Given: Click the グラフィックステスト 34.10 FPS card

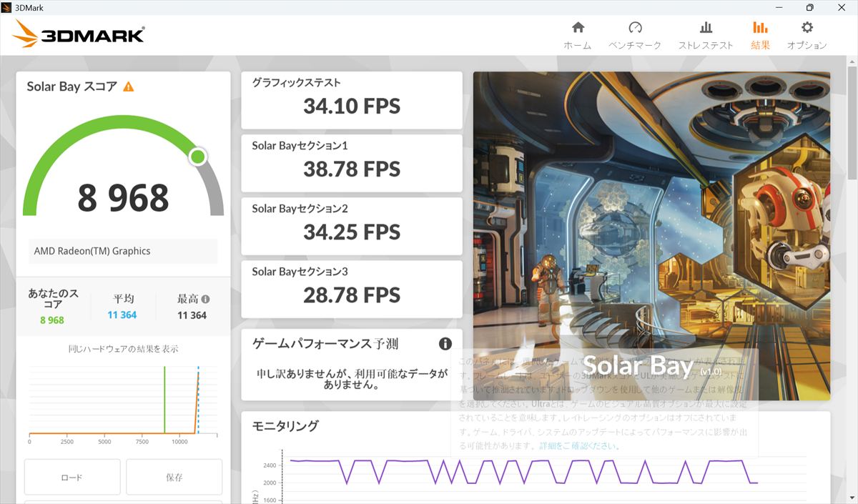Looking at the screenshot, I should pos(352,100).
